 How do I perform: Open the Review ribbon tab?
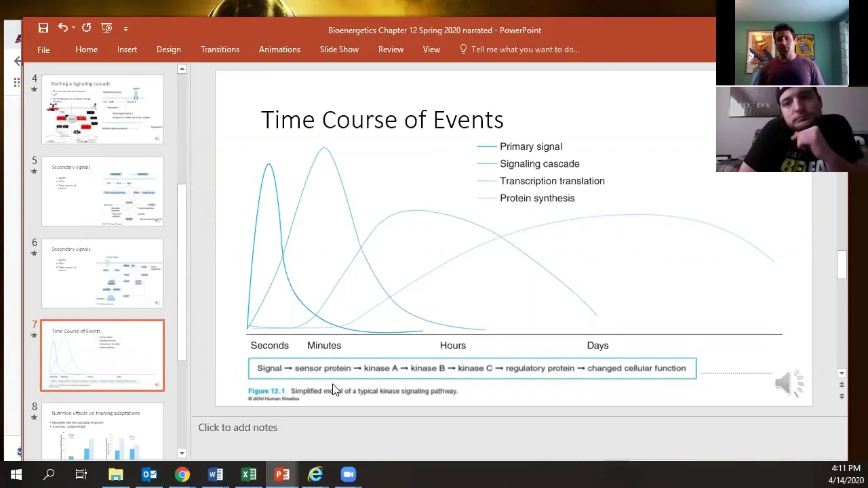point(391,49)
